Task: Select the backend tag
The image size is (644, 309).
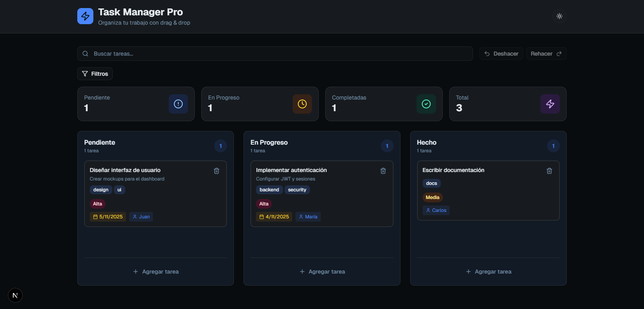Action: (269, 190)
